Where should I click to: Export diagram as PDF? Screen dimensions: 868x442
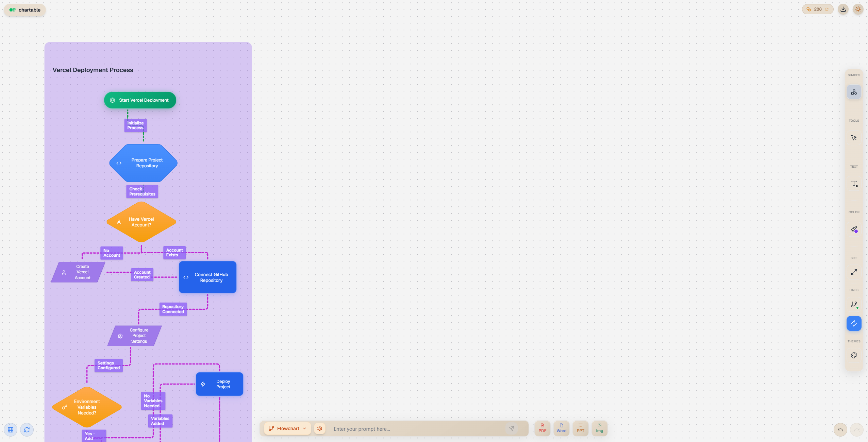(542, 428)
